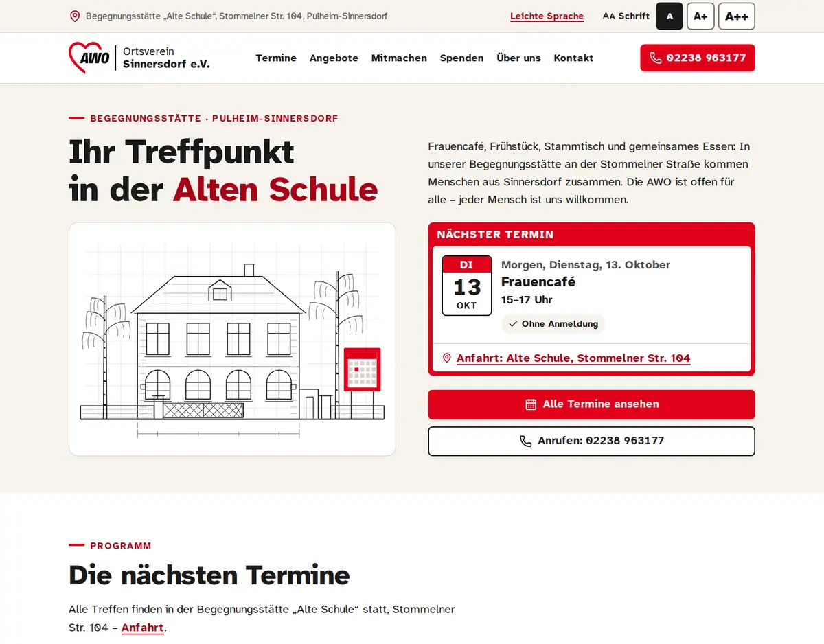824x644 pixels.
Task: Click the location pin icon beside the Begegnungsstätte address
Action: (x=75, y=16)
